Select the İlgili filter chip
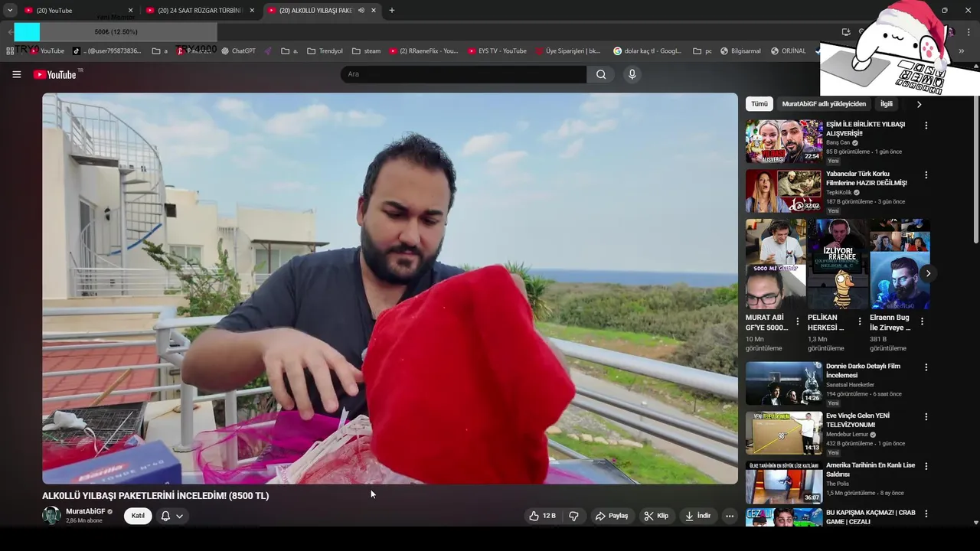This screenshot has height=551, width=980. (x=886, y=104)
